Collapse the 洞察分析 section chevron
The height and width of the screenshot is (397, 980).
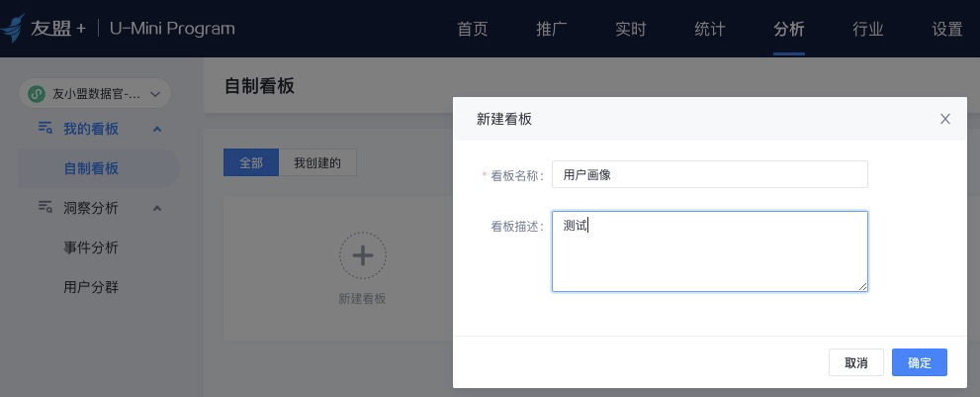[x=157, y=208]
